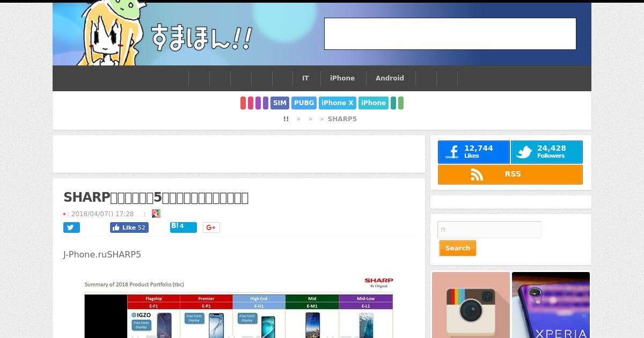Click the J-Phone.ruSHARP5 article text

(102, 254)
